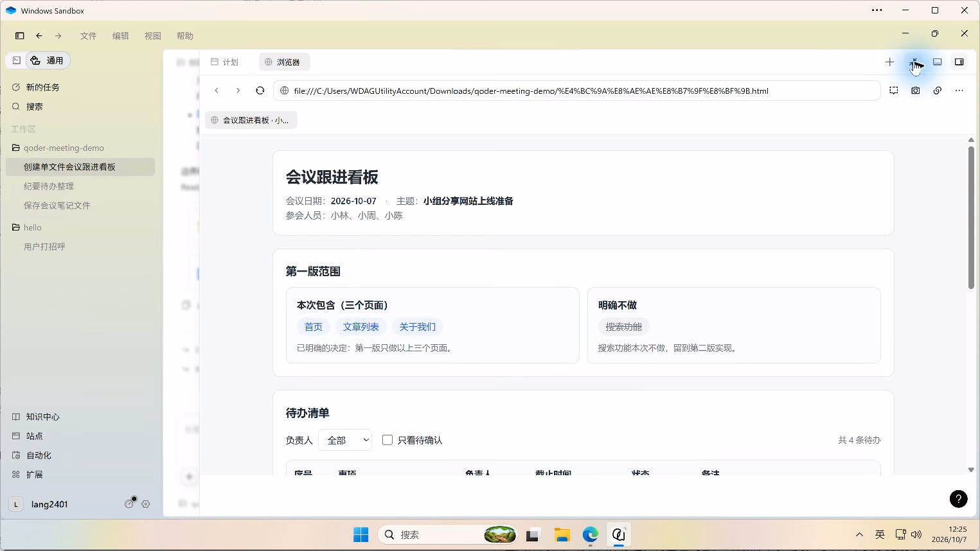
Task: Click the file URL address bar
Action: [576, 91]
